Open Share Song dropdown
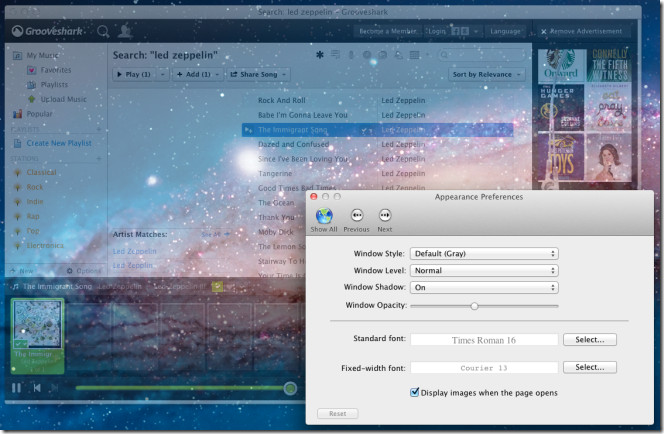664x434 pixels. (x=258, y=75)
